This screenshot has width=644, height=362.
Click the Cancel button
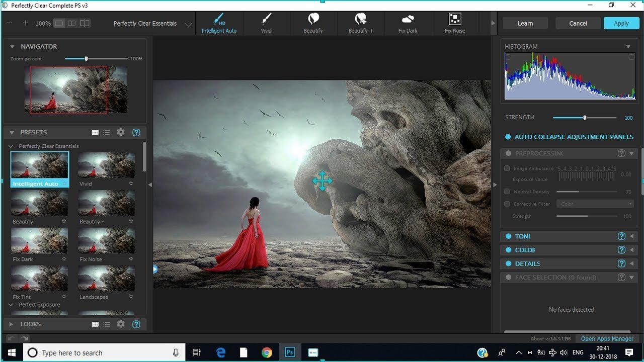point(578,23)
